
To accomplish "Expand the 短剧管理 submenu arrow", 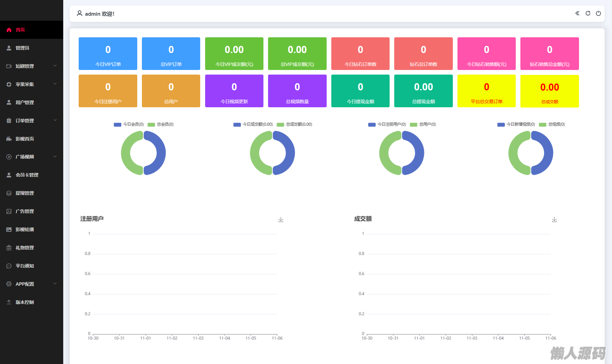I will (x=55, y=66).
